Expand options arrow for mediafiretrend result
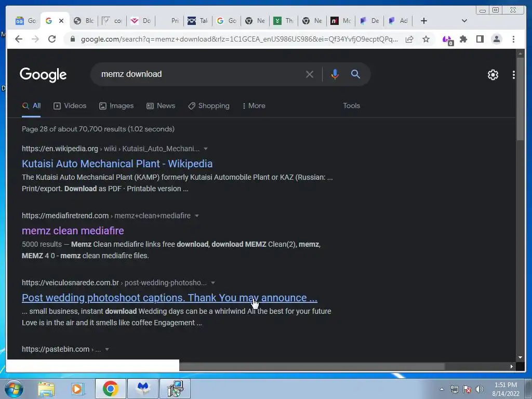 197,216
